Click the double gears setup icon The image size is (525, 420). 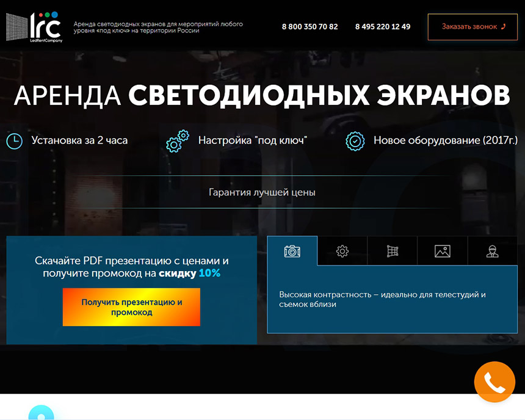click(x=178, y=140)
